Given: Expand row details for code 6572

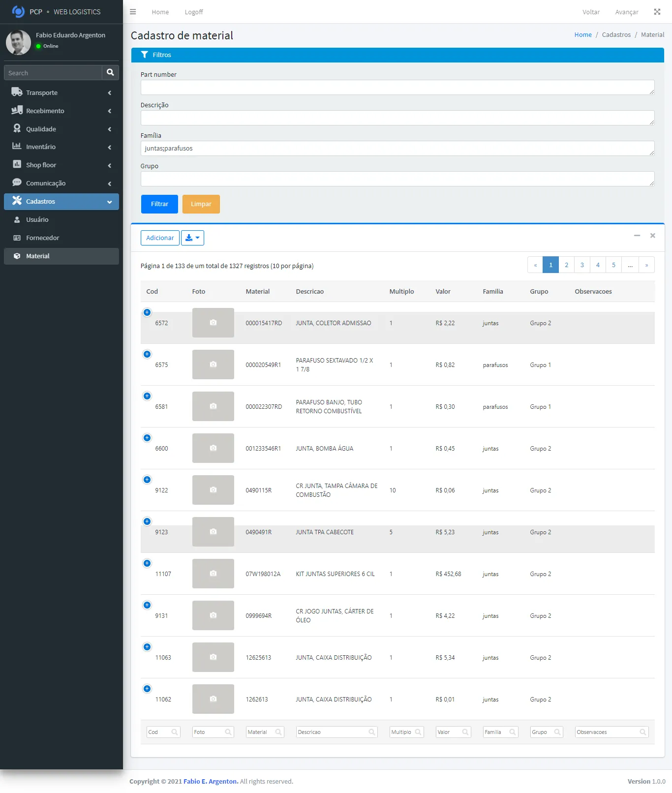Looking at the screenshot, I should click(147, 313).
